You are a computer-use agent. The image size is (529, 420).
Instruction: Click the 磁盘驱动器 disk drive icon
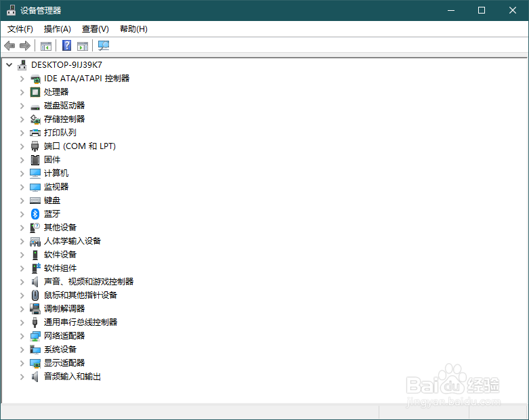click(35, 106)
